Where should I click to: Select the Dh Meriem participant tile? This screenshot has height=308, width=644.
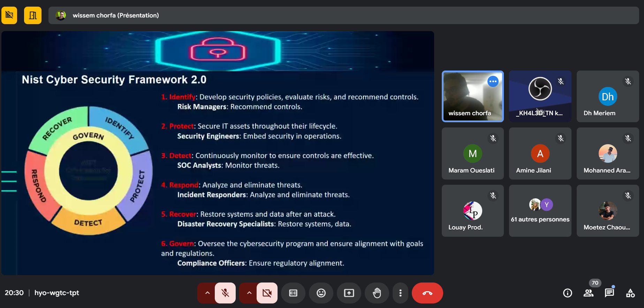pyautogui.click(x=608, y=96)
